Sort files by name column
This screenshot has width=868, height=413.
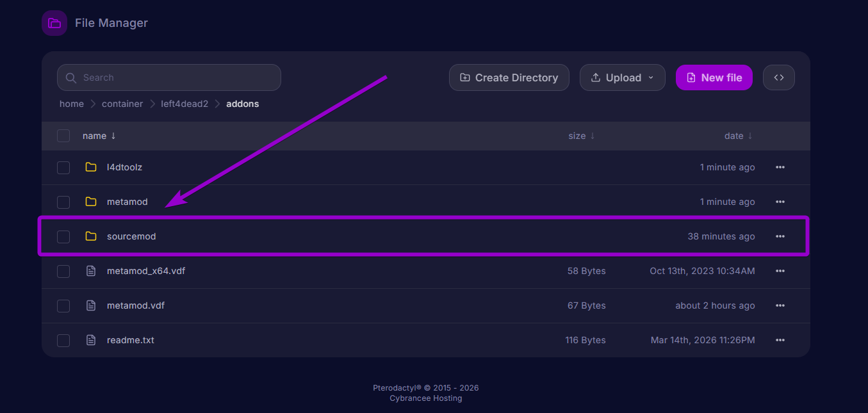99,136
